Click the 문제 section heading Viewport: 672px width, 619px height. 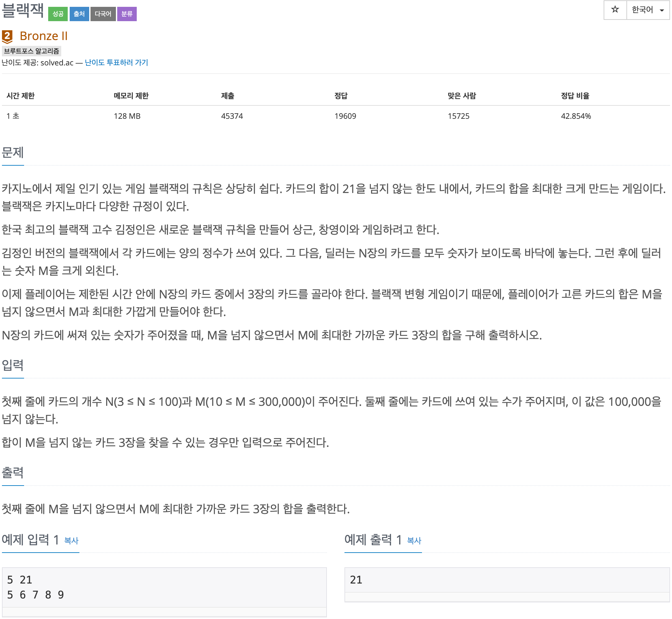(13, 153)
